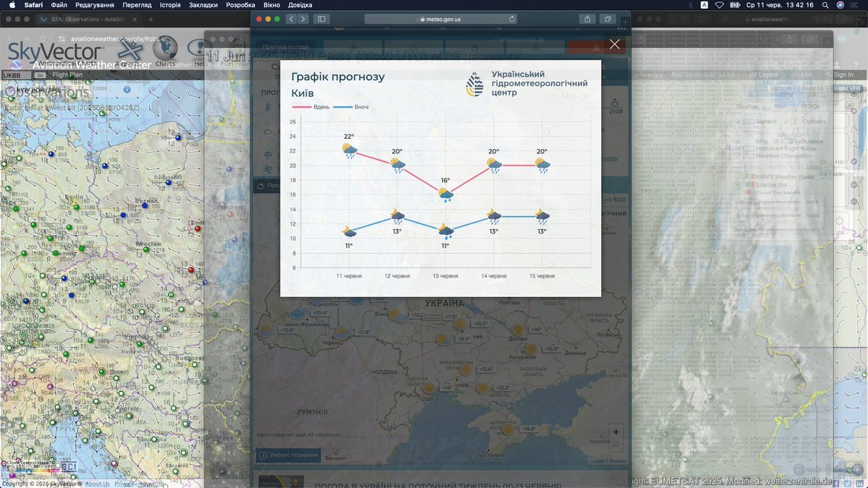868x488 pixels.
Task: Select the 22° daytime icon for 11 червня
Action: [x=349, y=151]
